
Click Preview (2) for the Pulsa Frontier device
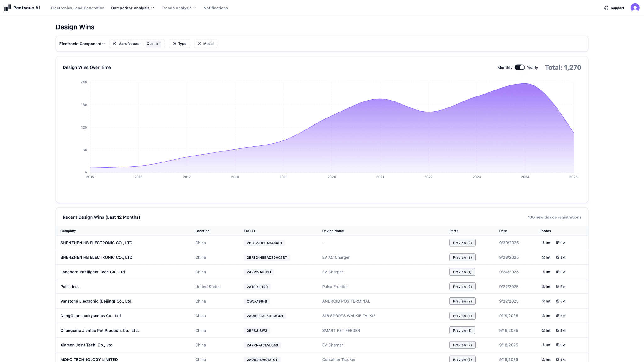click(x=462, y=286)
